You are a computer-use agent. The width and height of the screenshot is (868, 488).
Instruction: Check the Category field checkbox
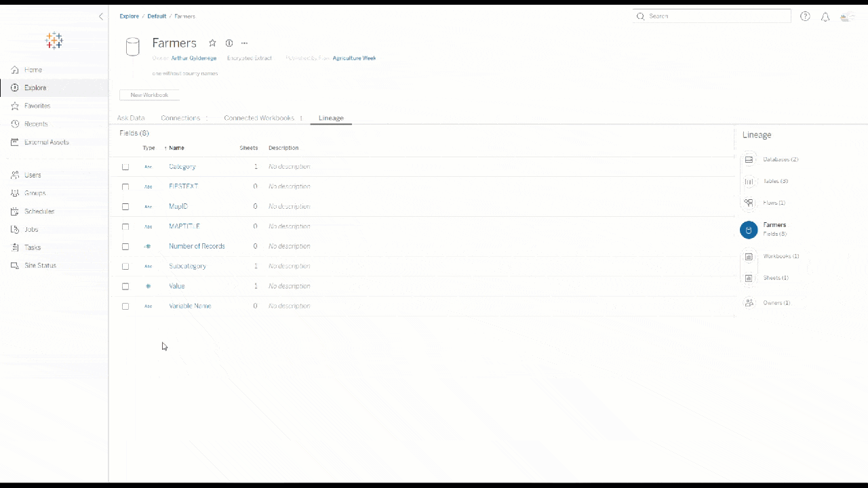(x=125, y=167)
